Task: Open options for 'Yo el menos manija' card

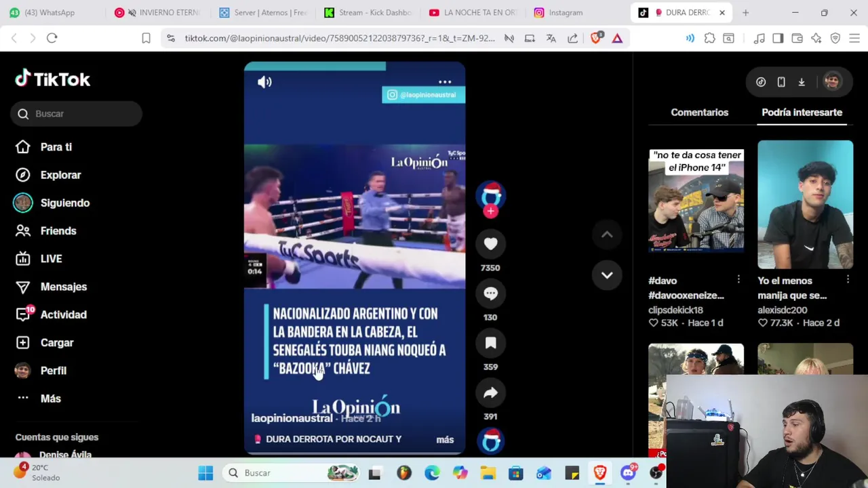Action: (848, 280)
